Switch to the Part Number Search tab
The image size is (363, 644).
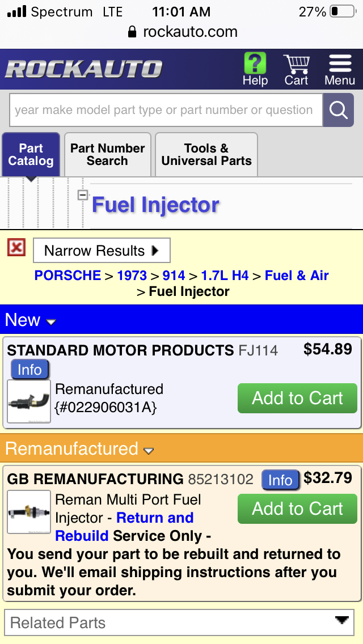107,155
